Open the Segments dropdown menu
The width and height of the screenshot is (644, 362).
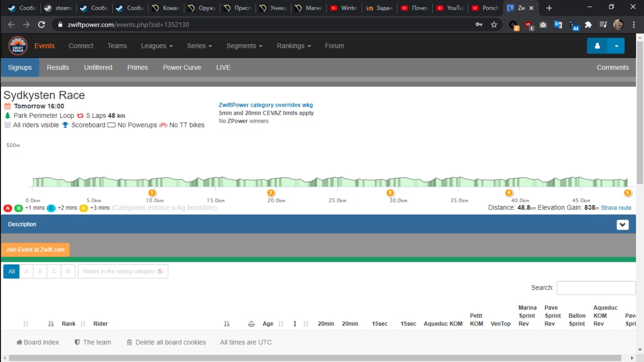[244, 46]
